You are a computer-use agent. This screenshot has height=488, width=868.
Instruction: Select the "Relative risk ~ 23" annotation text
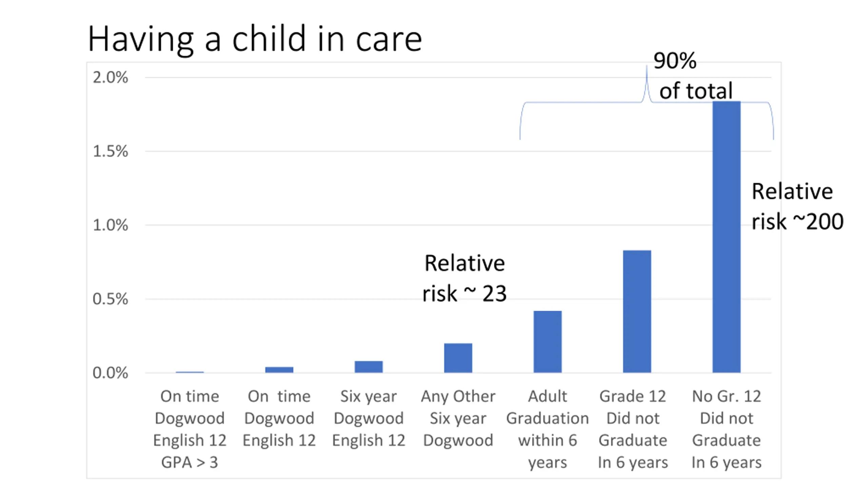(x=464, y=278)
